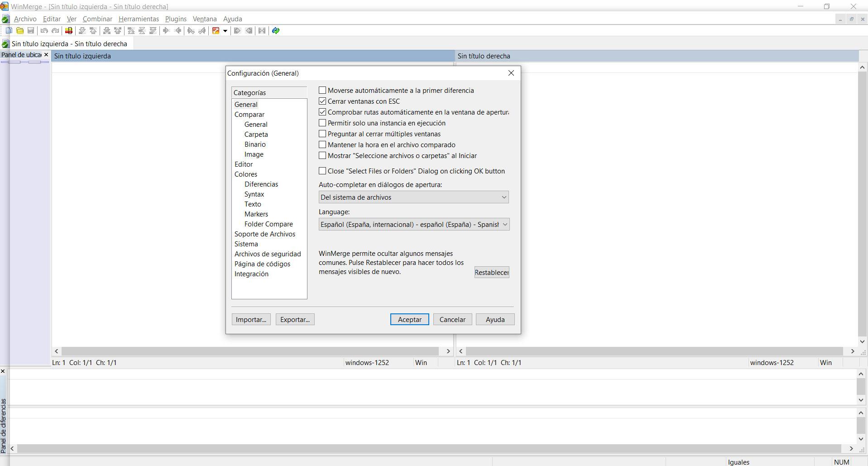This screenshot has height=466, width=868.
Task: Click the green Refresh toolbar icon
Action: point(275,30)
